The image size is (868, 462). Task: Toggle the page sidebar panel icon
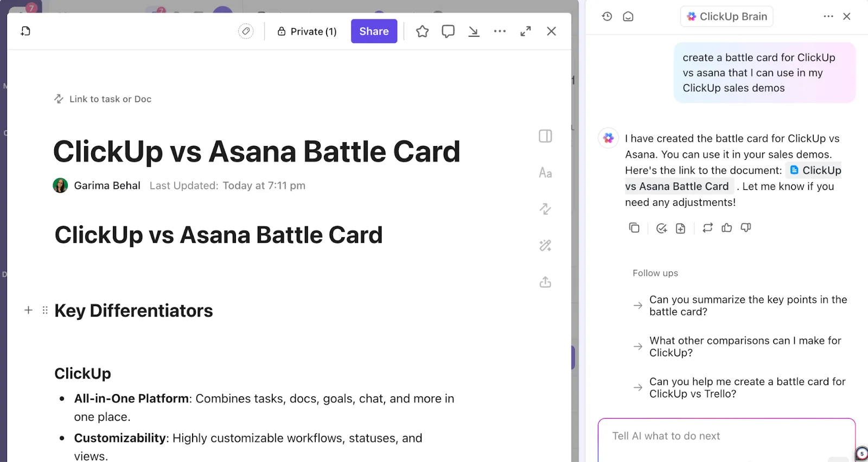[545, 136]
